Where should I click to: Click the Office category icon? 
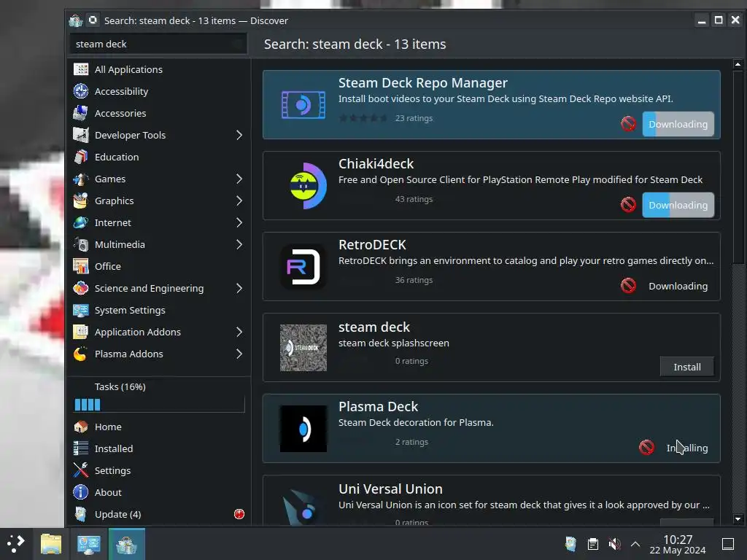pyautogui.click(x=80, y=267)
